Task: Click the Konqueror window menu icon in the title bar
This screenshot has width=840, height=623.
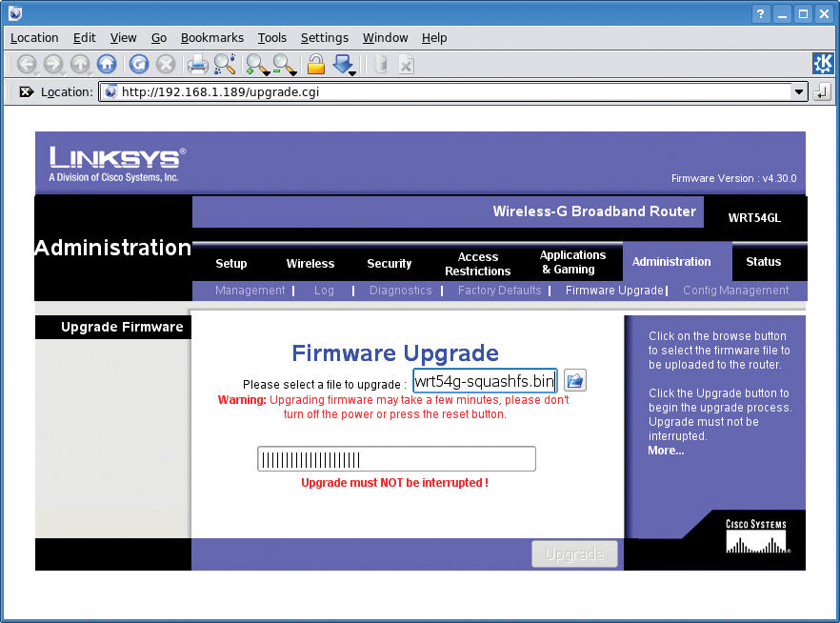Action: (15, 12)
